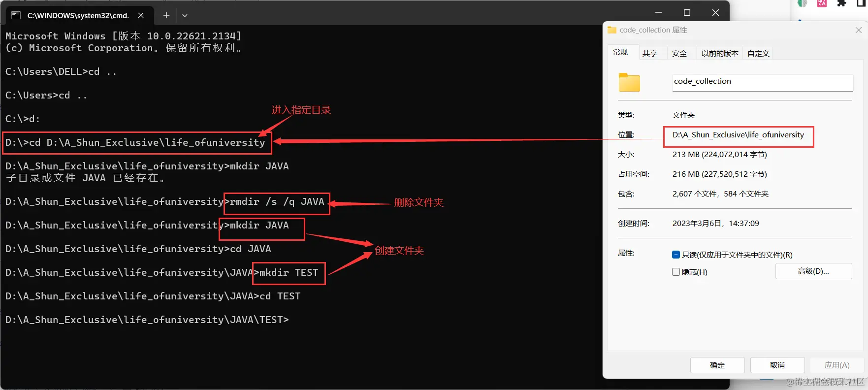Click the 占用空间 value 216 MB

tap(719, 174)
